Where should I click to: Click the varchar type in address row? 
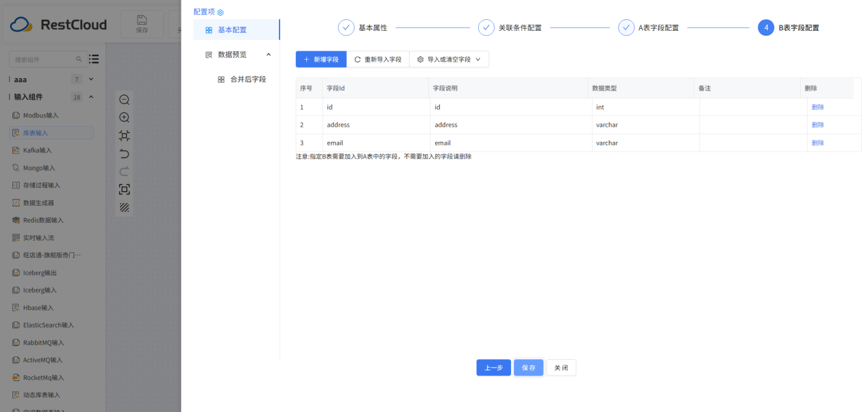tap(645, 125)
